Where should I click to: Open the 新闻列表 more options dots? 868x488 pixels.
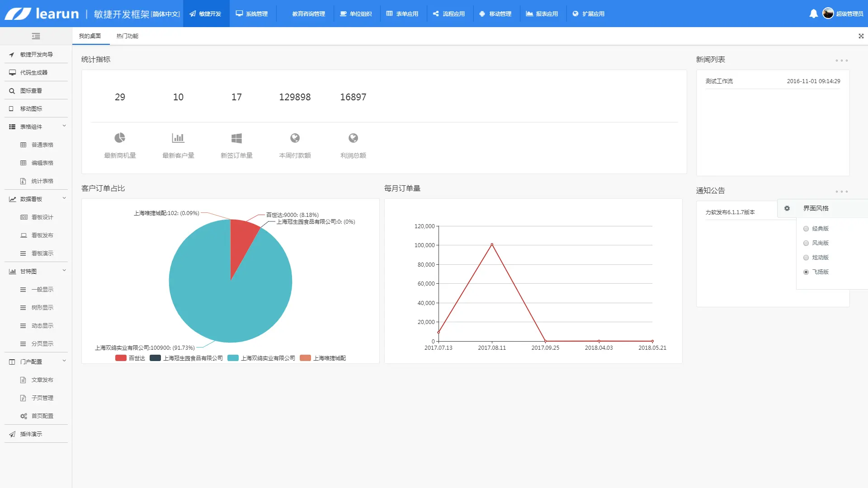pyautogui.click(x=841, y=61)
